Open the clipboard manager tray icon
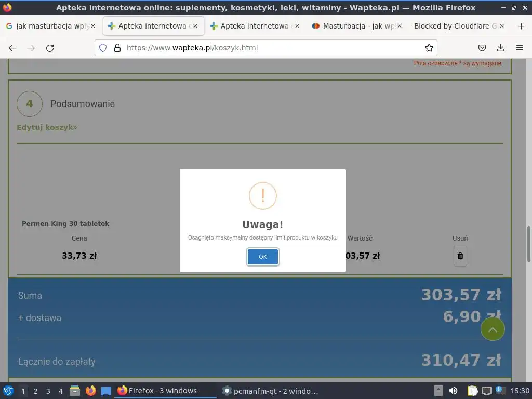 (x=472, y=391)
